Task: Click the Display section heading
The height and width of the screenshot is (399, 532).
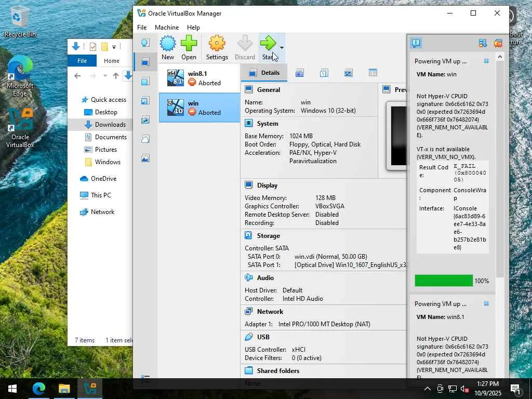Action: pos(267,185)
